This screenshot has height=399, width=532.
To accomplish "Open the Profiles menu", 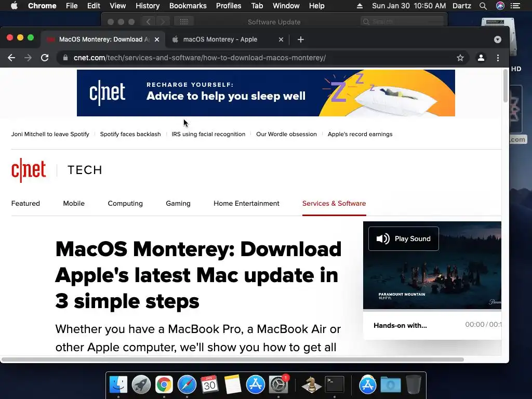I will click(229, 6).
